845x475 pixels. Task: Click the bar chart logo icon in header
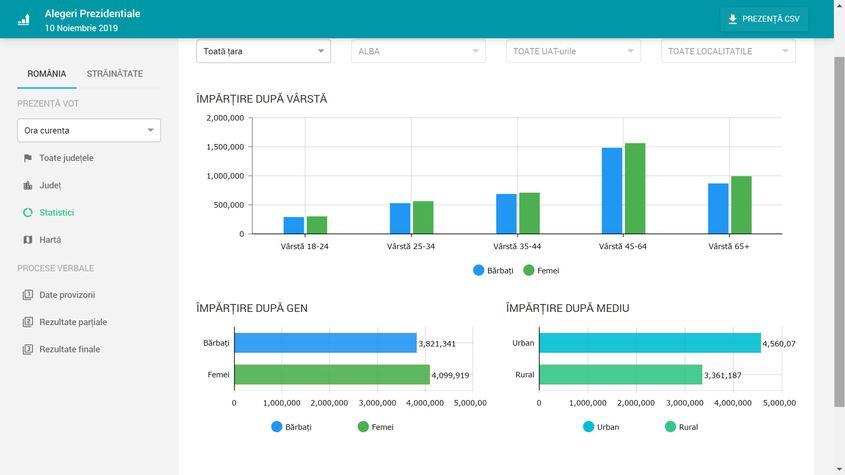[x=23, y=20]
